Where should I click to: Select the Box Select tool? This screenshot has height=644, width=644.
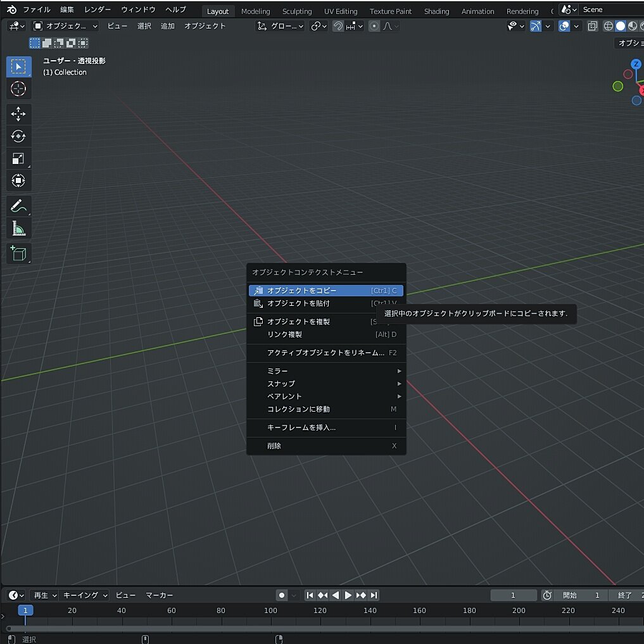[18, 66]
